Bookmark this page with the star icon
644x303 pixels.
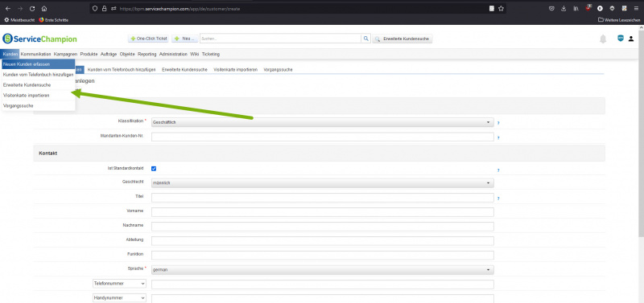pyautogui.click(x=501, y=8)
